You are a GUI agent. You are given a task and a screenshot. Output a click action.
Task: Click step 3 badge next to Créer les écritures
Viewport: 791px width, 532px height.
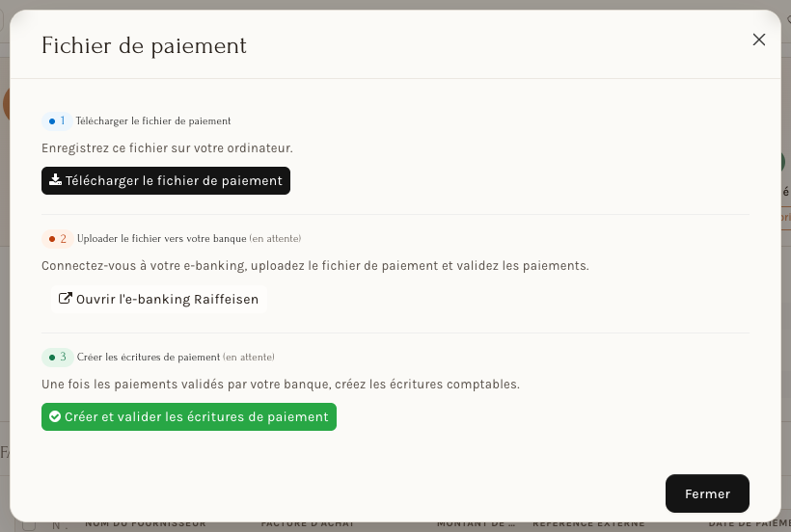point(58,358)
